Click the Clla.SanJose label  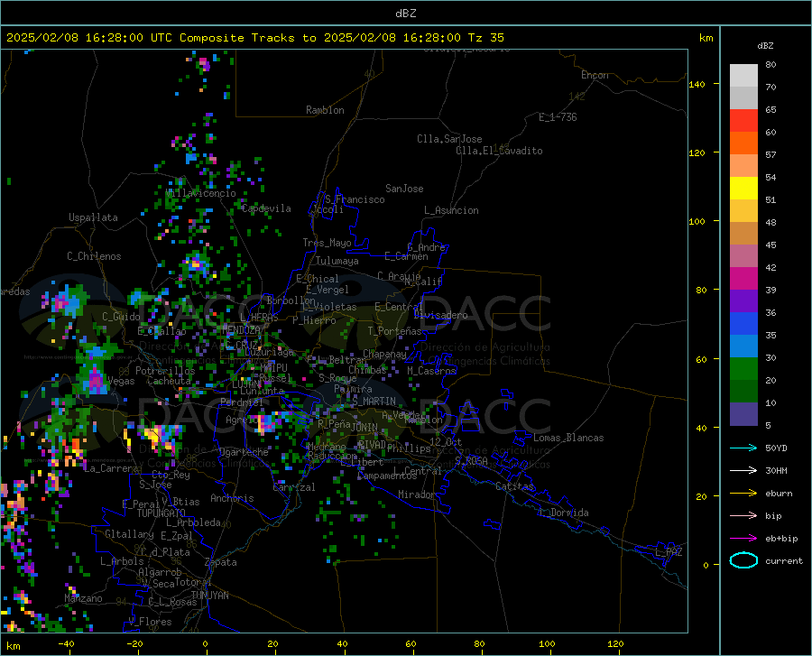click(x=449, y=139)
